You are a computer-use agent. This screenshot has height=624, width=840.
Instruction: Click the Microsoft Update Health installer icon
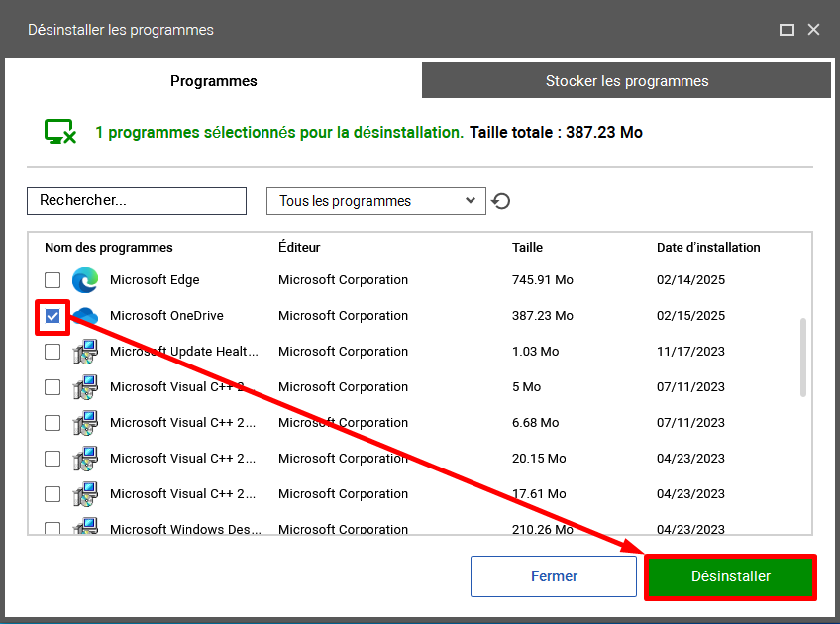coord(85,352)
